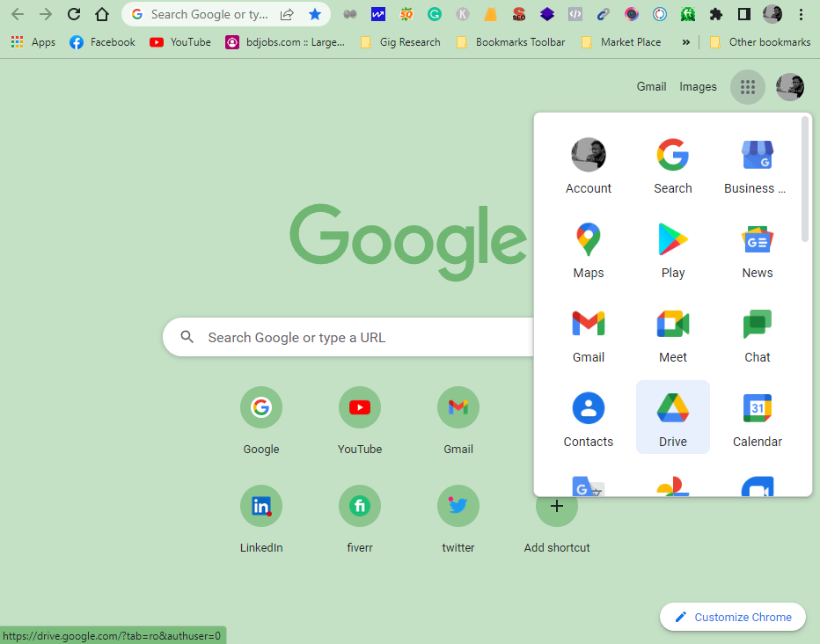Click the twitter shortcut tile
Image resolution: width=820 pixels, height=644 pixels.
(x=458, y=518)
